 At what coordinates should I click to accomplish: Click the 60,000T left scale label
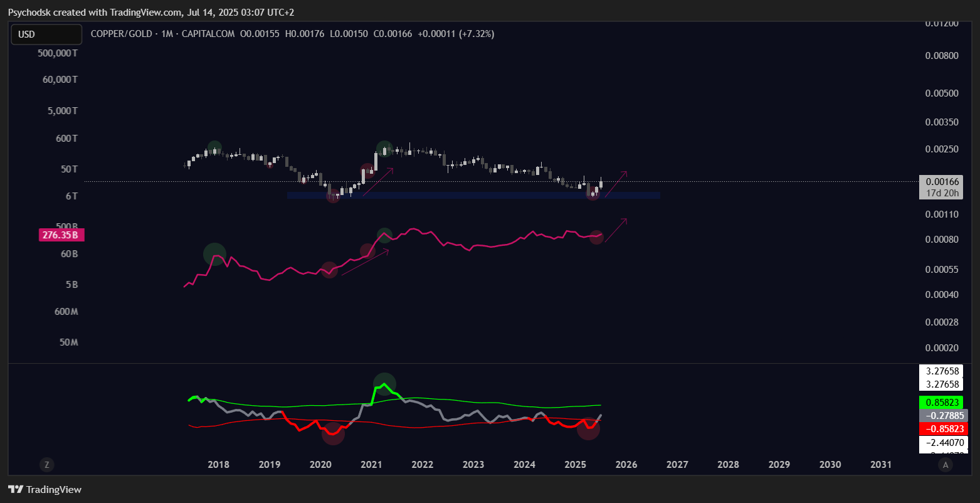click(x=60, y=80)
